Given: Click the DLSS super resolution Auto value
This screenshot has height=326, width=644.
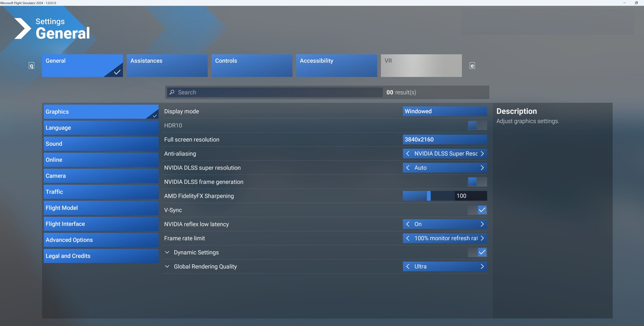Looking at the screenshot, I should 421,168.
